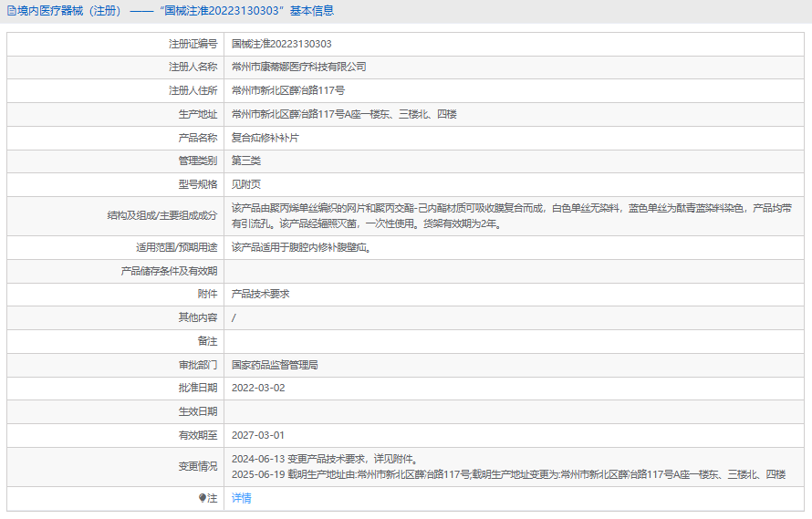The height and width of the screenshot is (519, 812).
Task: Click the 其他内容 label
Action: (198, 317)
